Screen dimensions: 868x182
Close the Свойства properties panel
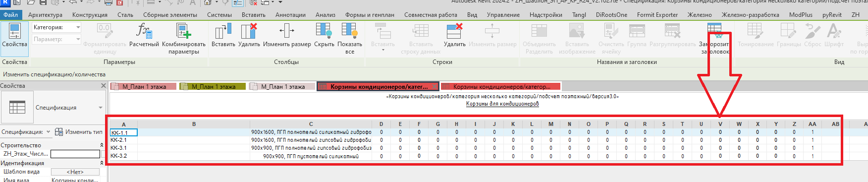(x=103, y=86)
